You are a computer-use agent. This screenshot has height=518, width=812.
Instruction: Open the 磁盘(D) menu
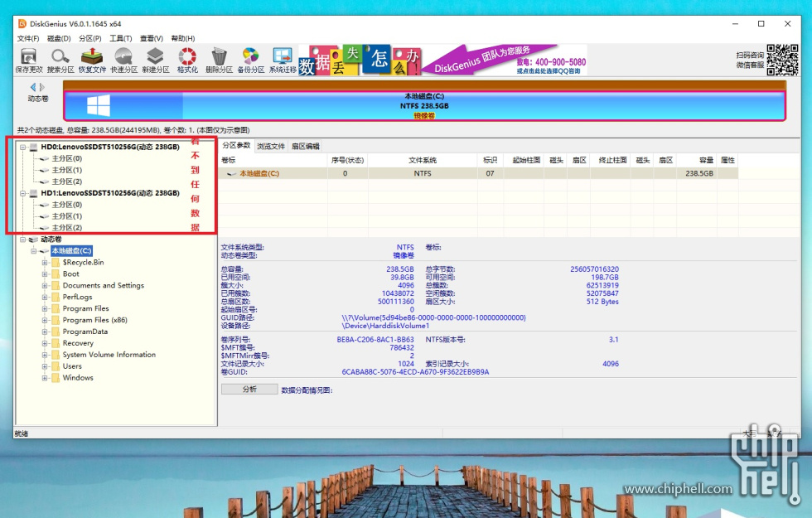(59, 38)
